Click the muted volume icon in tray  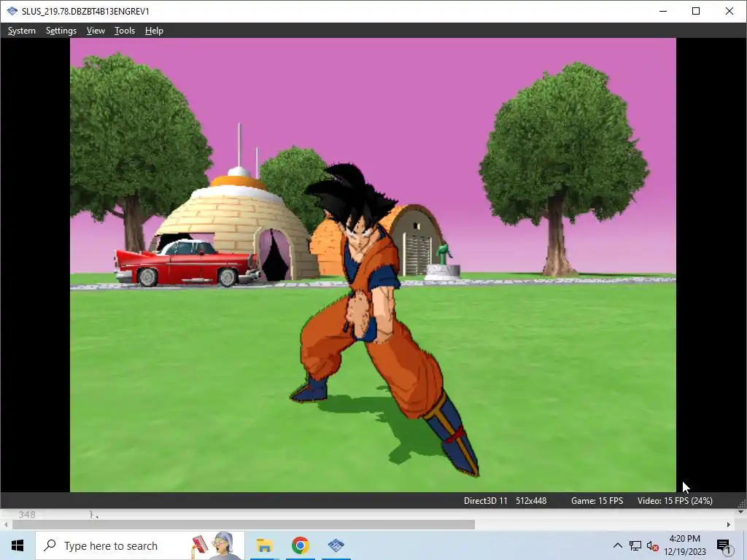(653, 545)
